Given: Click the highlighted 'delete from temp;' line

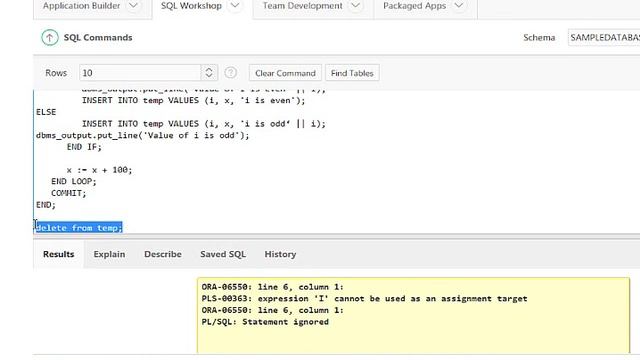Looking at the screenshot, I should click(79, 228).
